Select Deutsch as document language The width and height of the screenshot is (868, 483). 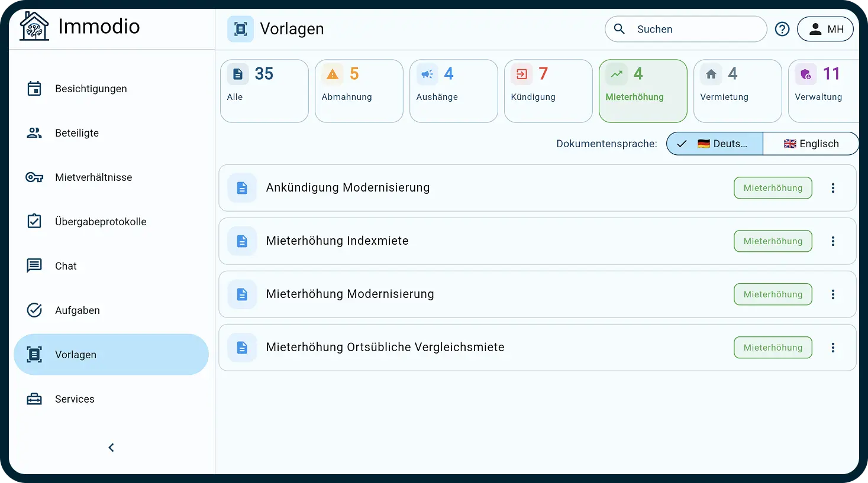click(x=715, y=144)
